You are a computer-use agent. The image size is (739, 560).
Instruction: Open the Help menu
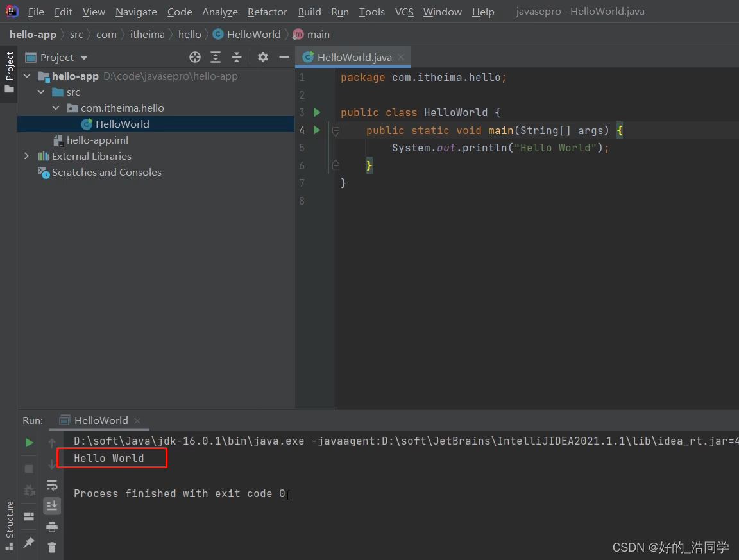coord(483,12)
